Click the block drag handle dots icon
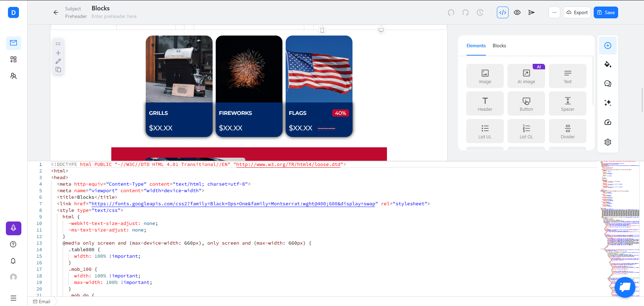Viewport: 644px width, 306px height. point(58,44)
